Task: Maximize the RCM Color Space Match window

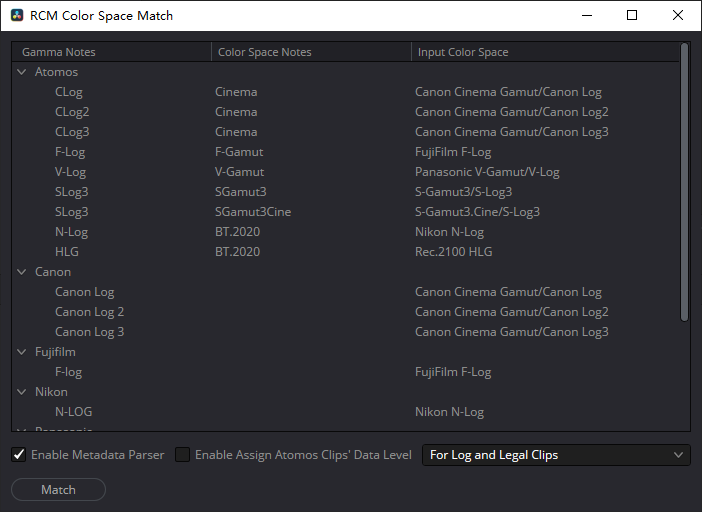Action: coord(632,15)
